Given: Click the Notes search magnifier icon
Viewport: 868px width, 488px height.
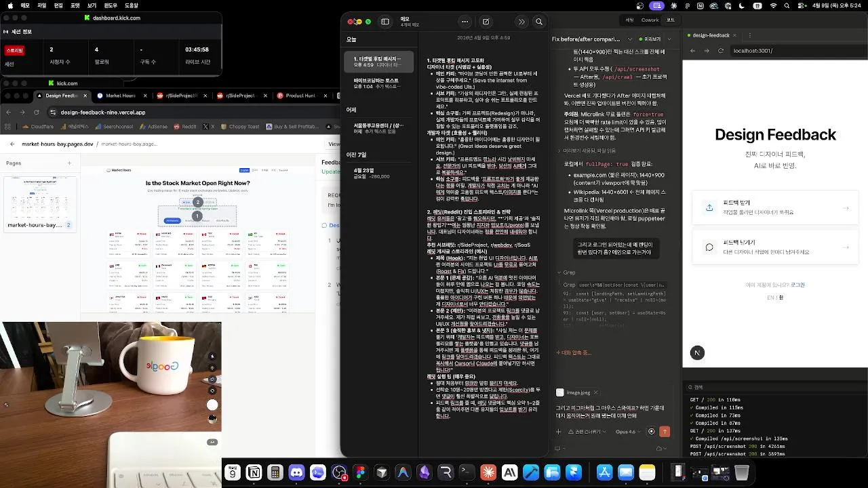Looking at the screenshot, I should pyautogui.click(x=538, y=22).
